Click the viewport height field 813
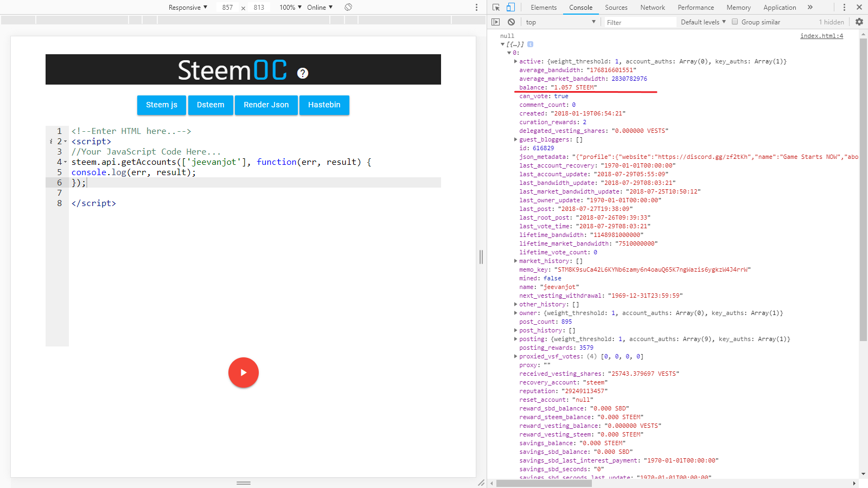The height and width of the screenshot is (488, 868). (x=259, y=8)
